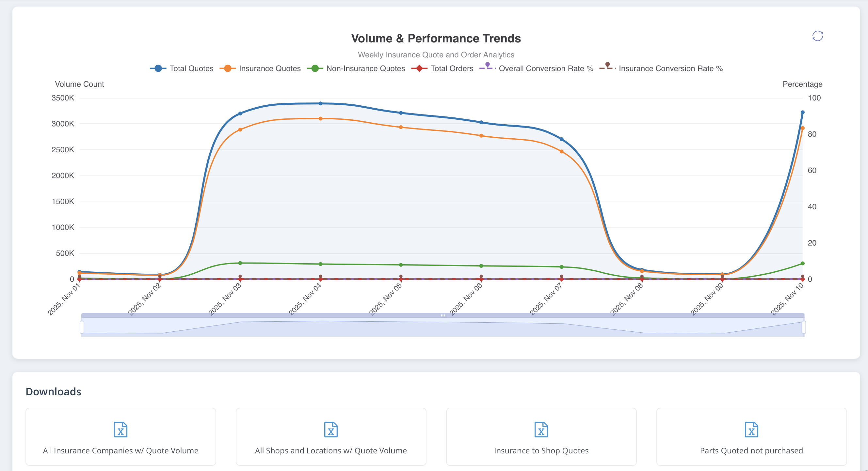Viewport: 868px width, 471px height.
Task: Hide Total Orders series via legend
Action: tap(442, 68)
